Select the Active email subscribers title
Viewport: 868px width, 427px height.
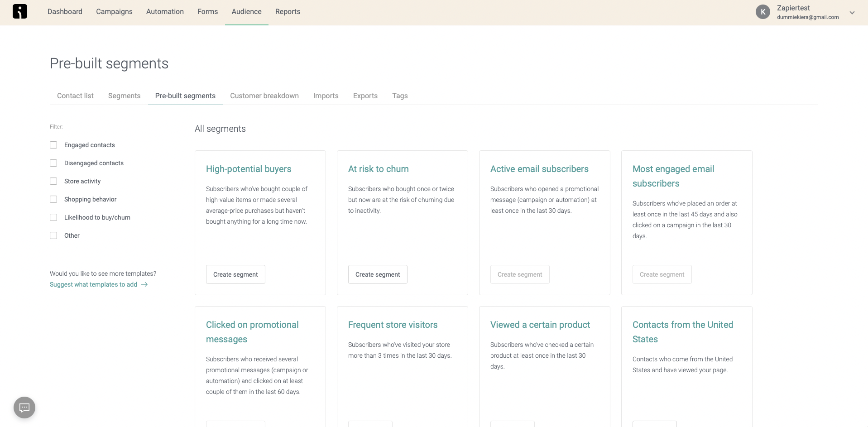pyautogui.click(x=539, y=169)
